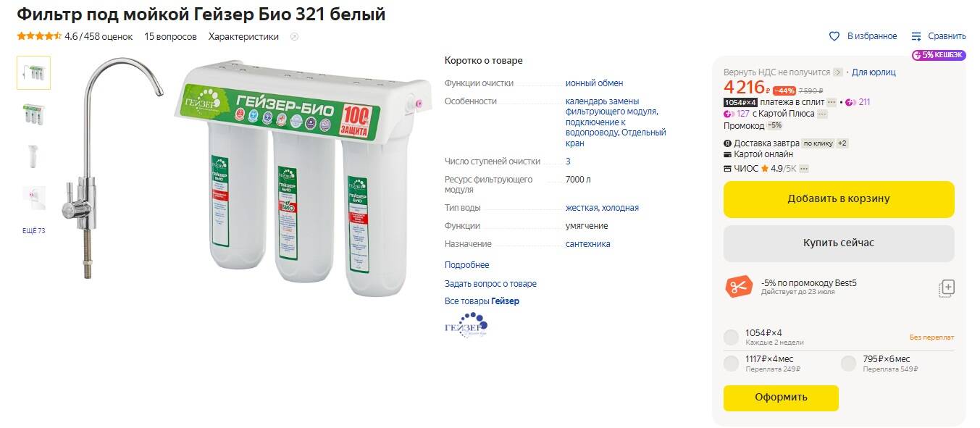The image size is (980, 428).
Task: Add product to favorites with heart icon
Action: pos(834,36)
